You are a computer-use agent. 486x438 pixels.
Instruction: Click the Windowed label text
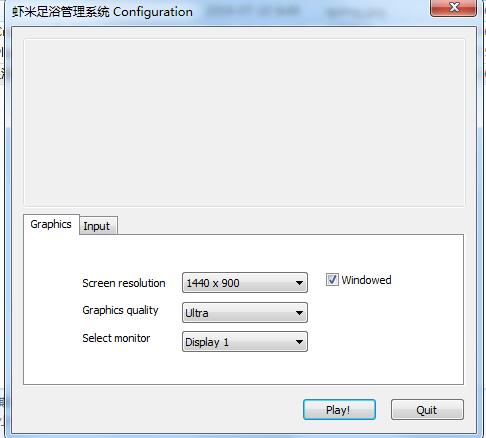(x=366, y=280)
